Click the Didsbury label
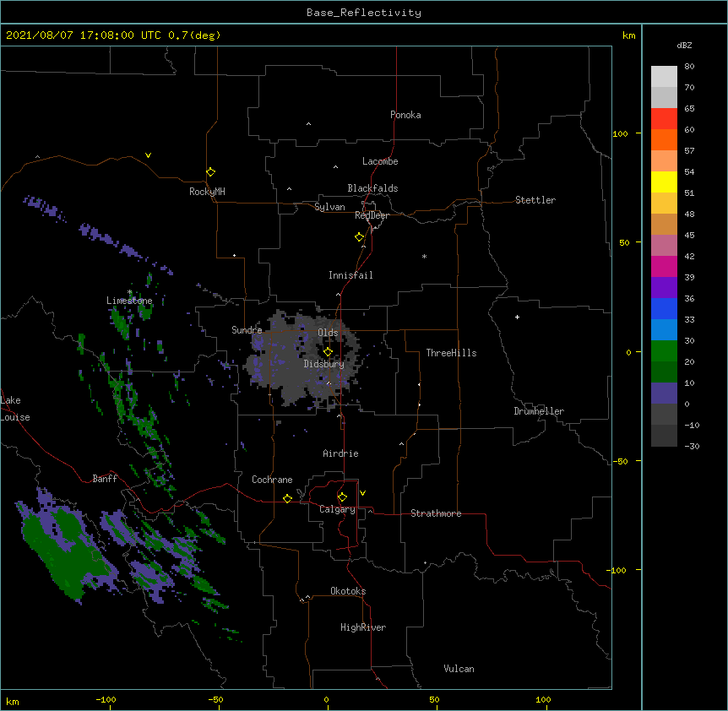Viewport: 728px width, 711px height. (324, 364)
